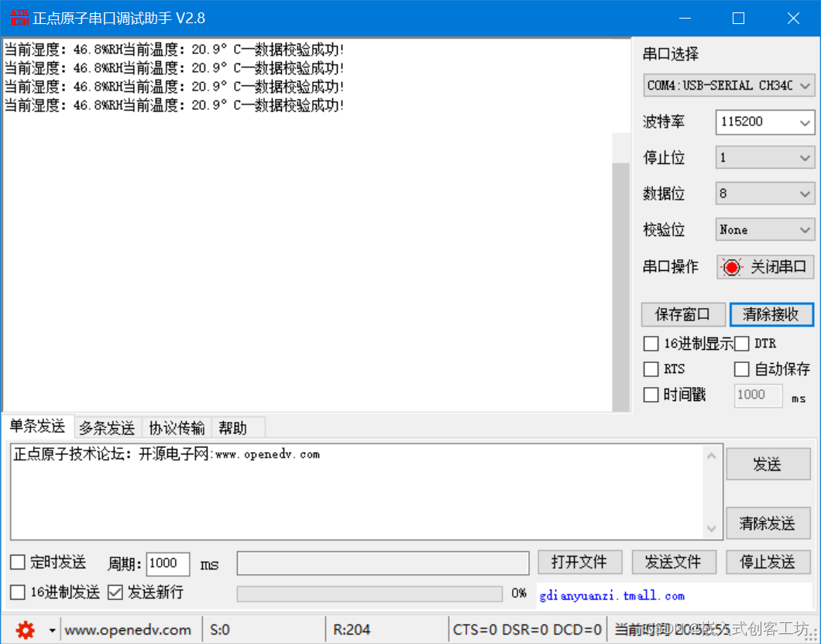
Task: Click the 发送 button to send data
Action: 768,464
